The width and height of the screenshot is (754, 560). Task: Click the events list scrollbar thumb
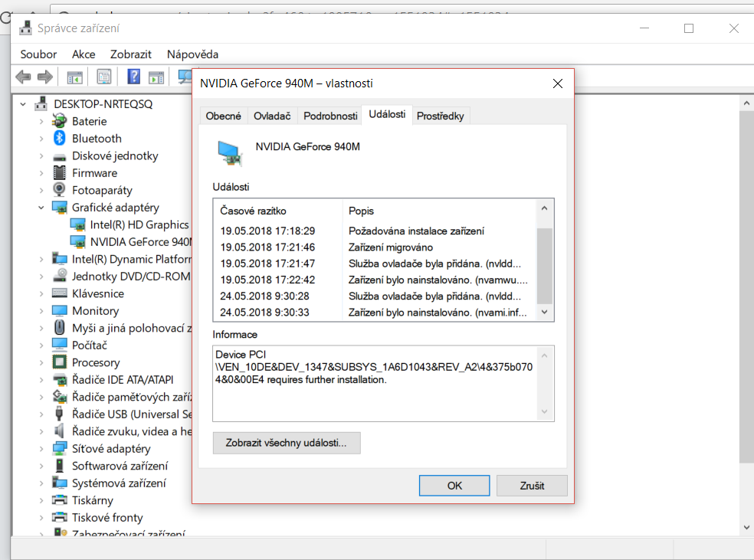[544, 267]
